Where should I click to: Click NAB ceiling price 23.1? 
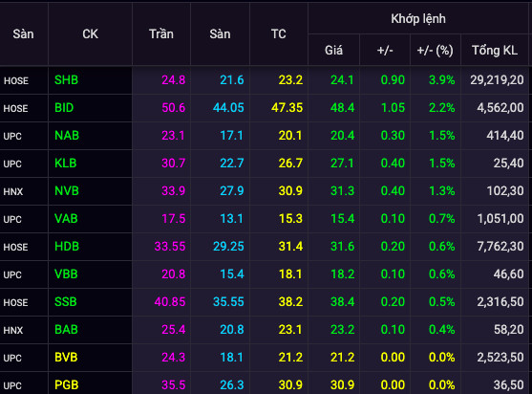coord(173,136)
